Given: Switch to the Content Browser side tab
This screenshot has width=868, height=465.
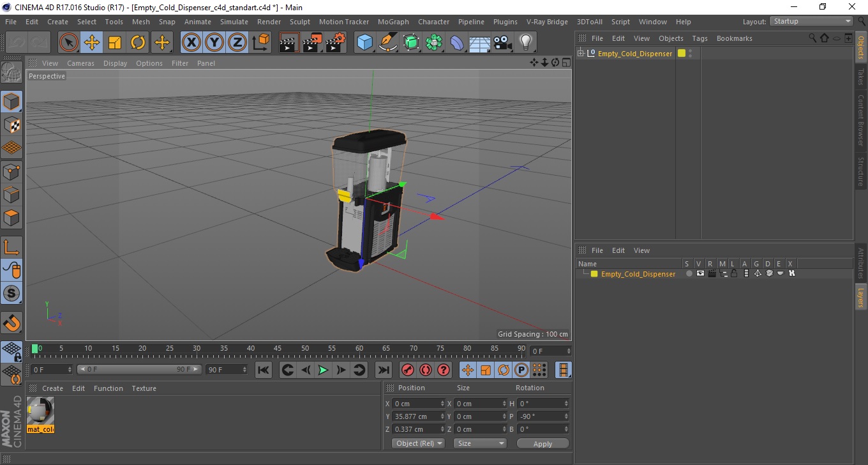Looking at the screenshot, I should click(861, 121).
